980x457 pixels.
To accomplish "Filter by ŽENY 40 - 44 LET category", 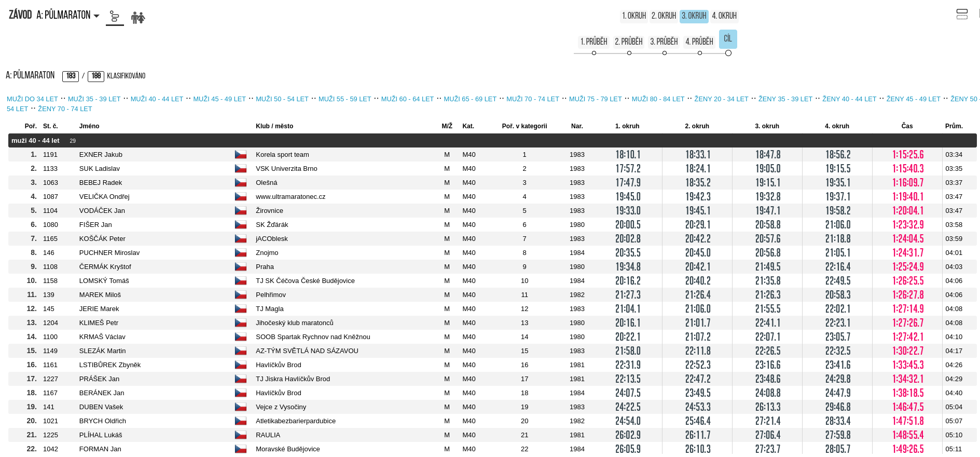I will click(x=849, y=99).
